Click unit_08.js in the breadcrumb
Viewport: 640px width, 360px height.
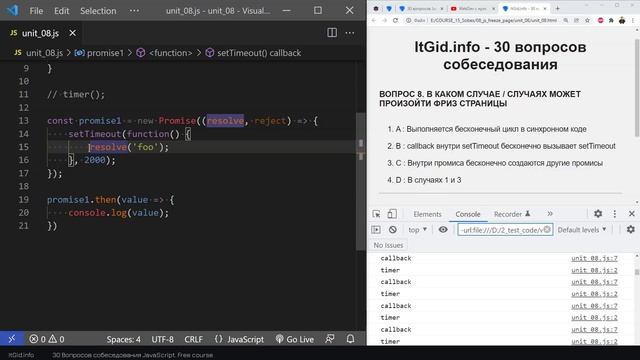pyautogui.click(x=44, y=53)
